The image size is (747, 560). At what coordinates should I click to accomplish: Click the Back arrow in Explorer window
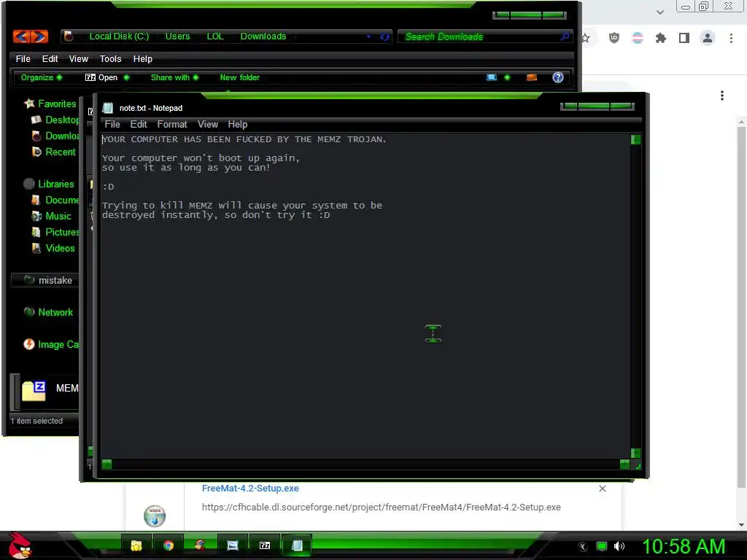(x=21, y=36)
